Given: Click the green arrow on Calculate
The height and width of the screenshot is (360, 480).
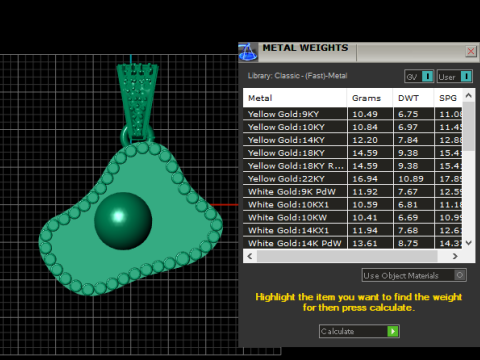Looking at the screenshot, I should click(x=393, y=331).
